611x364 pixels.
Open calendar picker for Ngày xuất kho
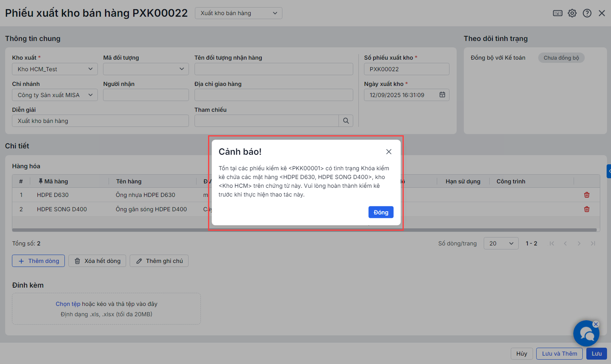tap(442, 95)
